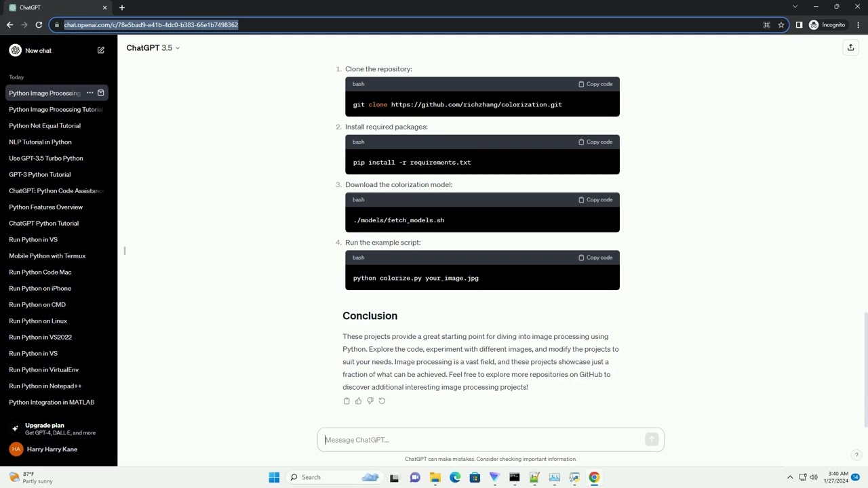
Task: Reload the page in Chrome
Action: click(39, 25)
